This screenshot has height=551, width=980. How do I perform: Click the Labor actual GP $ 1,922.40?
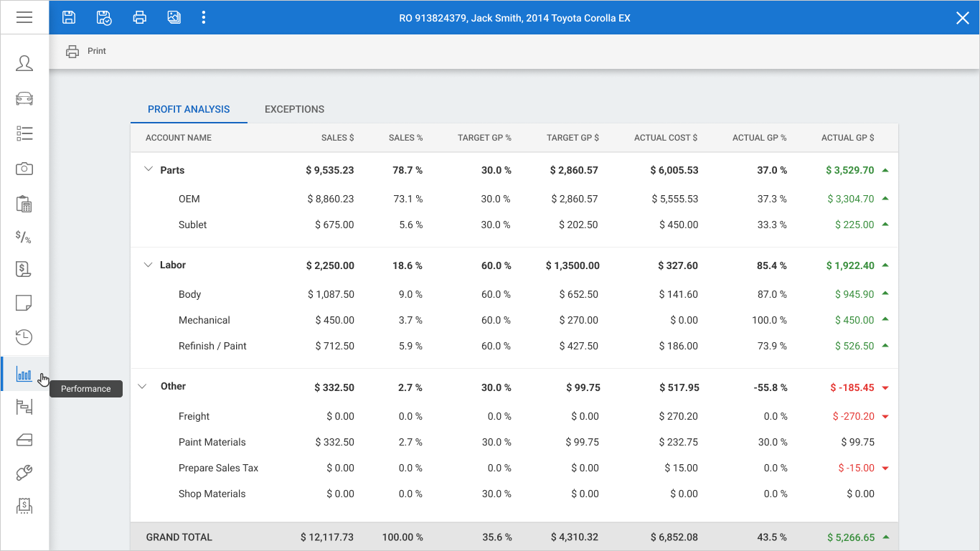coord(850,265)
